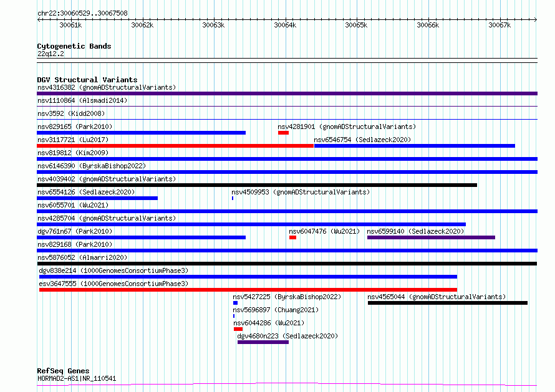Open nsv4509953 gnomAD variant label
The height and width of the screenshot is (392, 555).
pyautogui.click(x=301, y=192)
